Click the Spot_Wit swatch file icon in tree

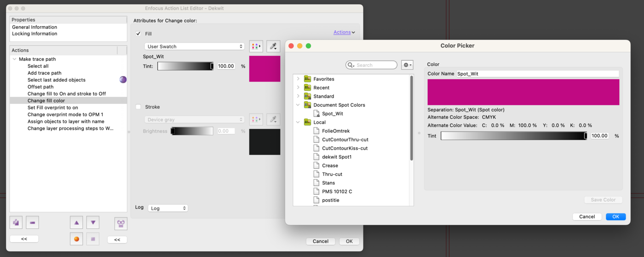(x=316, y=113)
